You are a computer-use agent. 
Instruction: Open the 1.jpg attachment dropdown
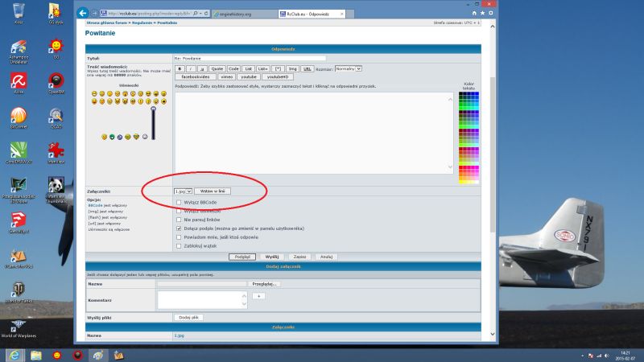183,191
